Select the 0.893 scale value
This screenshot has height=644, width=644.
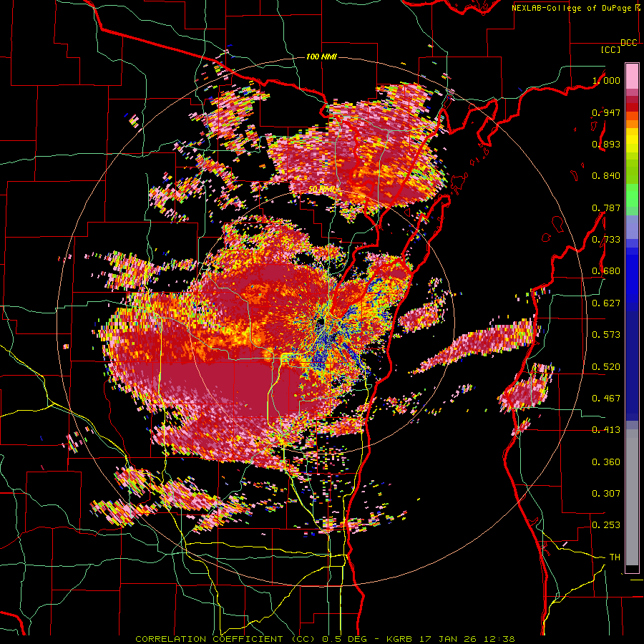tap(606, 144)
